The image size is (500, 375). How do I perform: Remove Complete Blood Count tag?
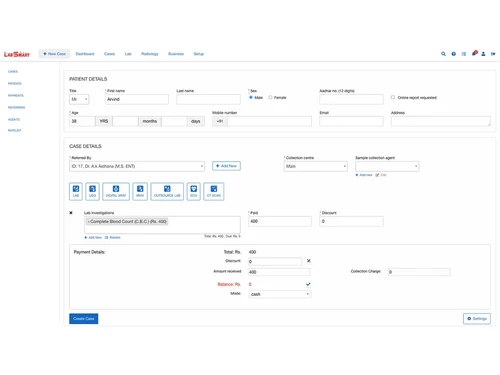(88, 222)
